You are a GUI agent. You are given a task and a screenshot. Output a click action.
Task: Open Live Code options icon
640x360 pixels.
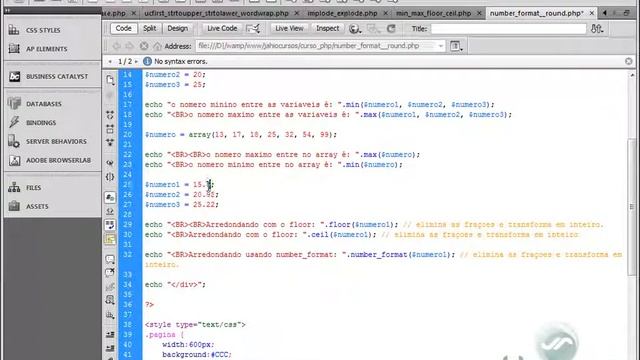253,29
